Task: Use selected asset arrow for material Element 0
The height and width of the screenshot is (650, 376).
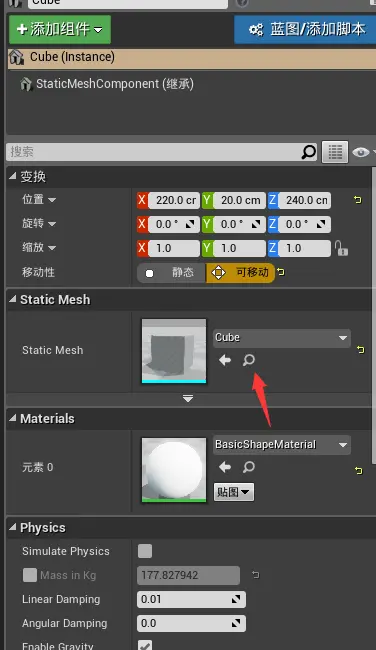Action: click(225, 467)
